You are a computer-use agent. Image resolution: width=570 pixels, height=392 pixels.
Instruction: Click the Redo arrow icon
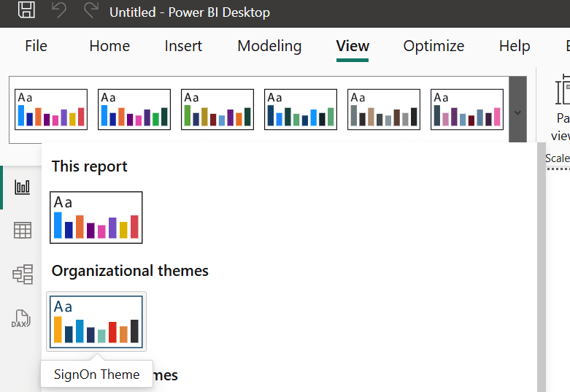[x=91, y=10]
